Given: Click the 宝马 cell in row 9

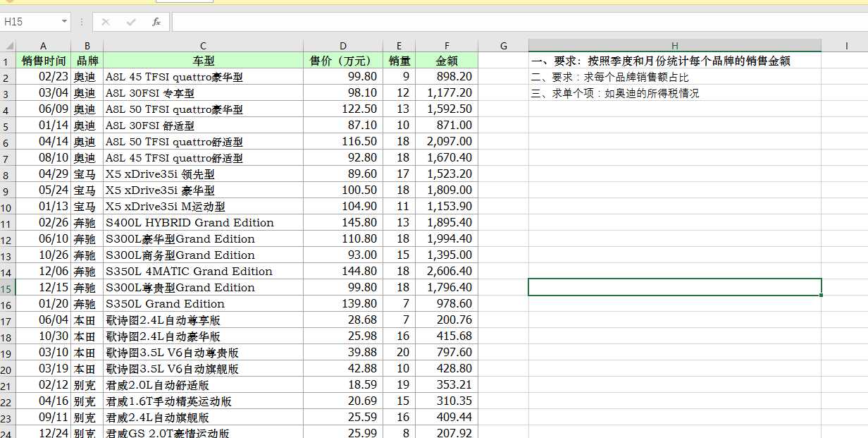Looking at the screenshot, I should coord(87,190).
